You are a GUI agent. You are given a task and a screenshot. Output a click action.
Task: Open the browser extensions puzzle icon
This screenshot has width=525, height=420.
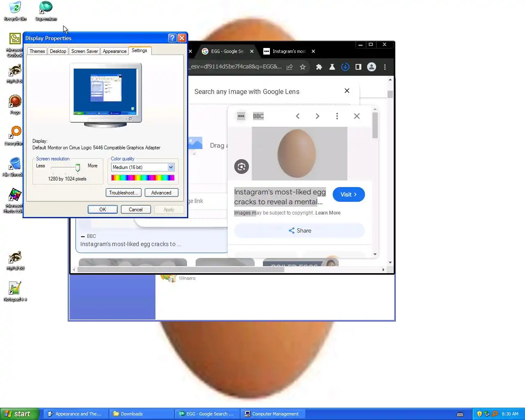click(319, 67)
